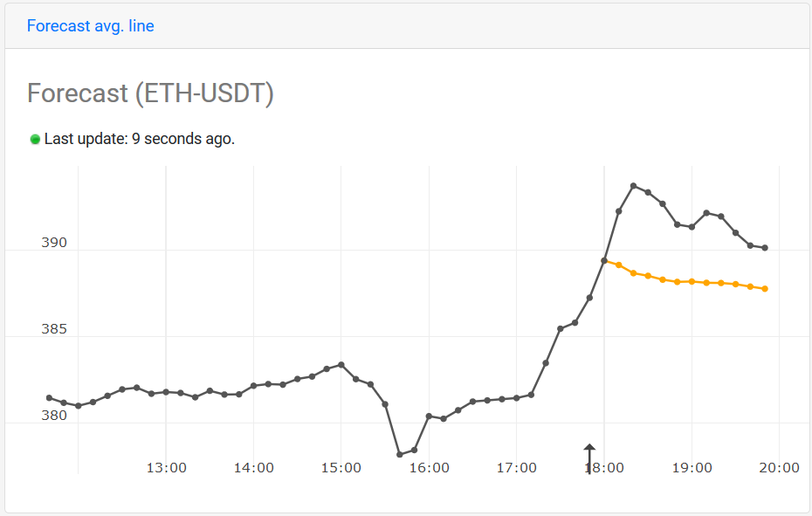Click the 16:00 time axis label
Screen dimensions: 812x516
pos(429,468)
